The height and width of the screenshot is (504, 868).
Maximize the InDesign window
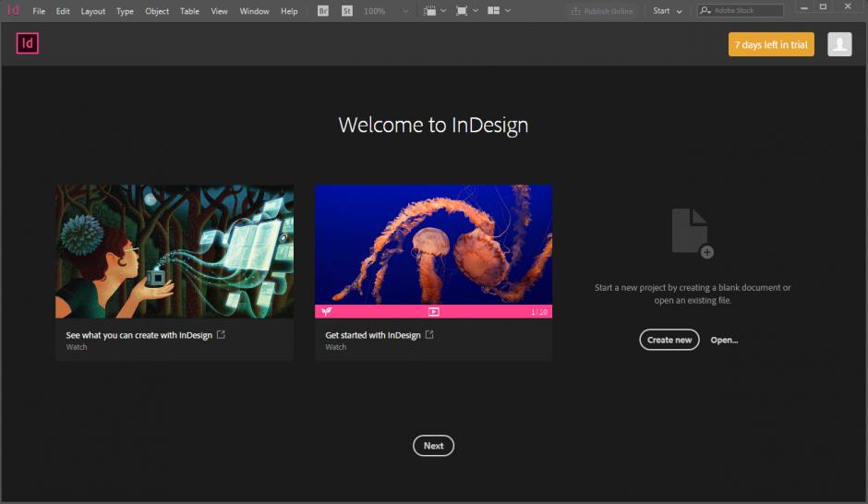(823, 7)
